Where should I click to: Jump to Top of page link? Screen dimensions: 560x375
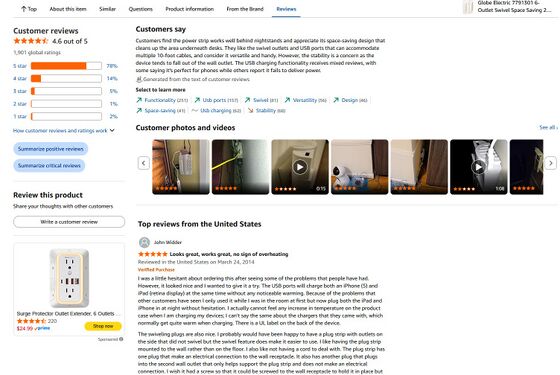point(29,9)
